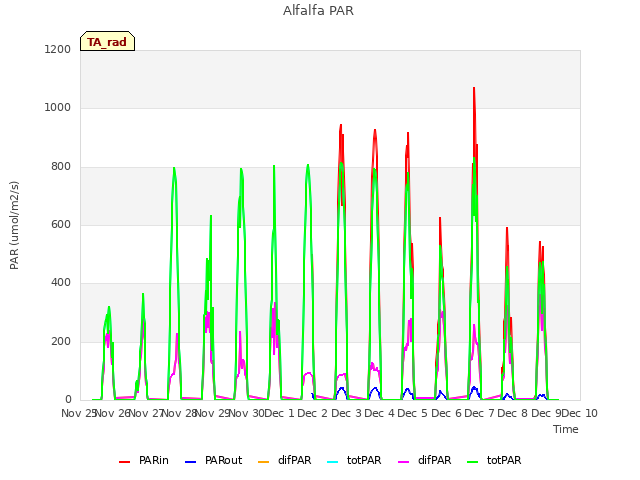Click the Dec 3 x-axis label
This screenshot has width=640, height=480.
(346, 413)
